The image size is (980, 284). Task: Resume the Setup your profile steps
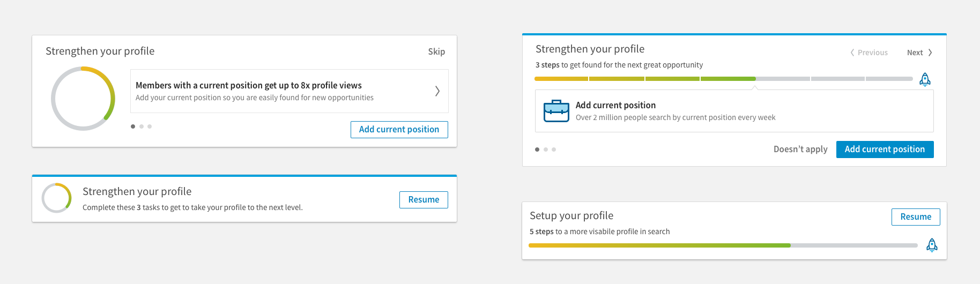(916, 217)
